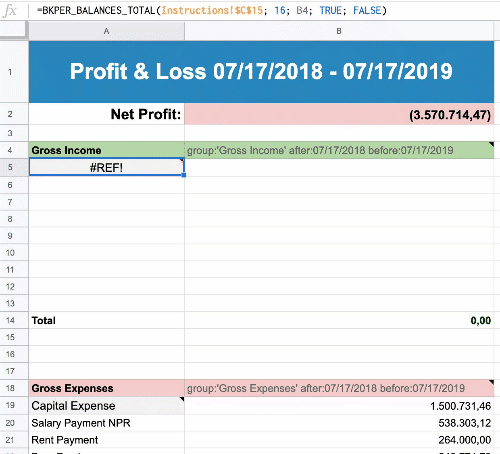Click the 538.303,12 value cell
Viewport: 500px width, 454px height.
point(339,423)
